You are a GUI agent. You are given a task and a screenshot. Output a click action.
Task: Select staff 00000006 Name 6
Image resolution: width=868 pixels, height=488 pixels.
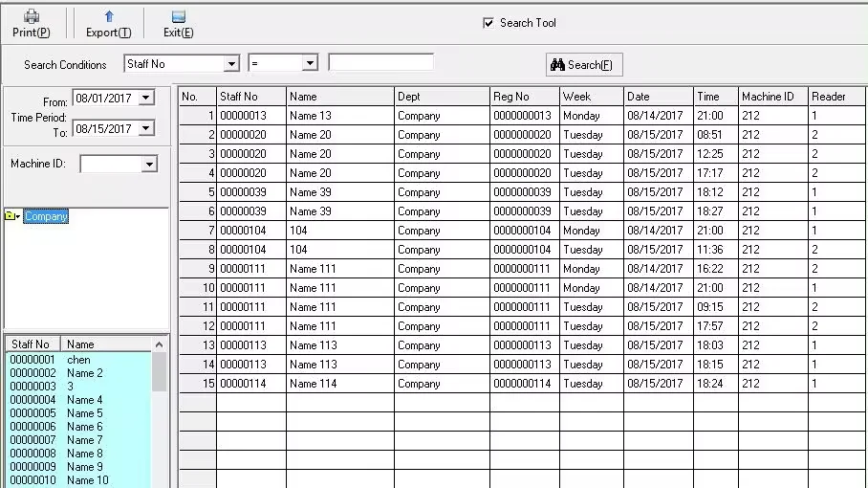(x=78, y=427)
